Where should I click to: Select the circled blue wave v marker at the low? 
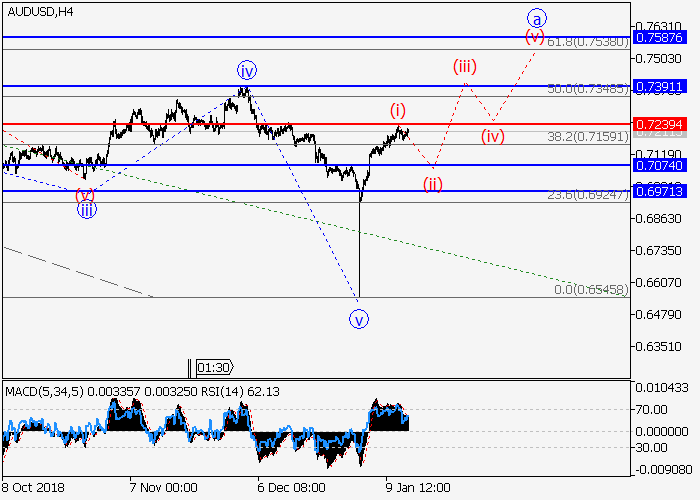tap(359, 319)
